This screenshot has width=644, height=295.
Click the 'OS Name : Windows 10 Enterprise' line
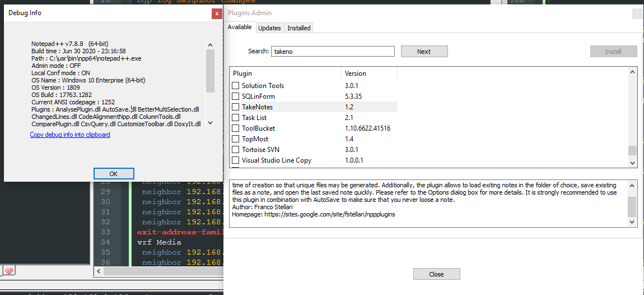[88, 80]
